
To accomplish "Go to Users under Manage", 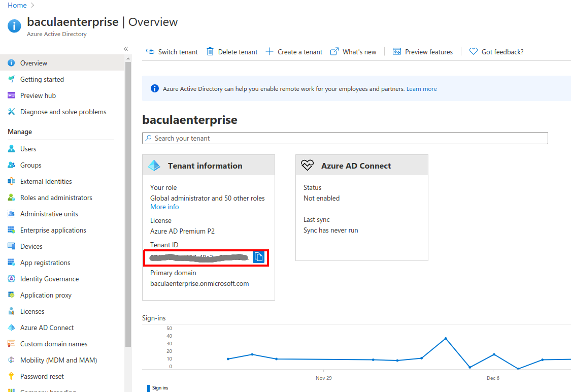I will tap(28, 149).
